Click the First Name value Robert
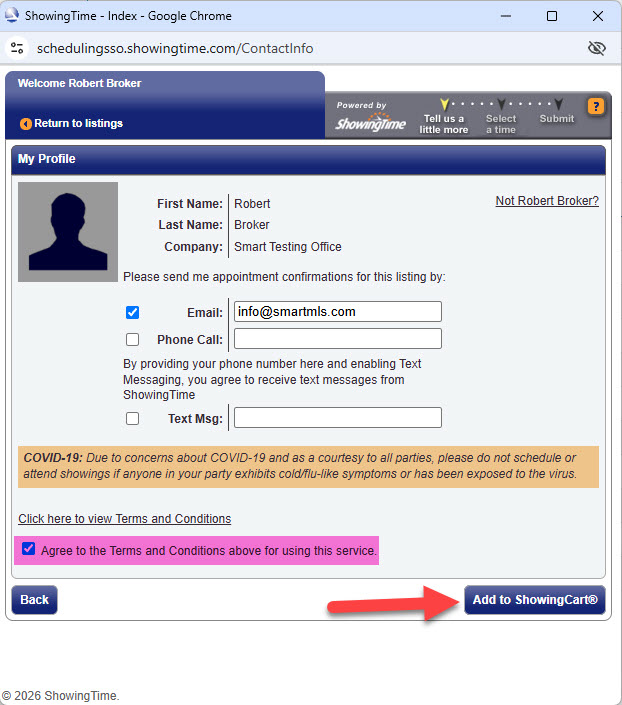The image size is (622, 705). click(252, 204)
